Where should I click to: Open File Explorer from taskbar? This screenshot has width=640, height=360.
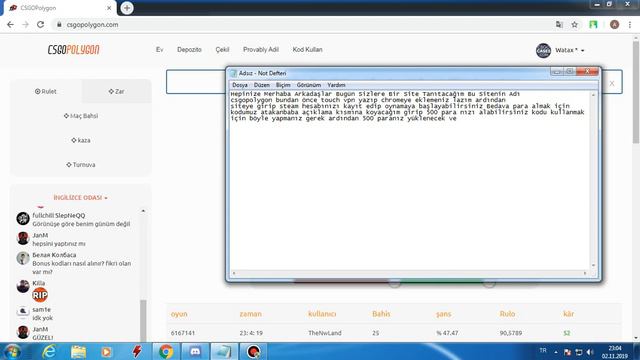[78, 351]
